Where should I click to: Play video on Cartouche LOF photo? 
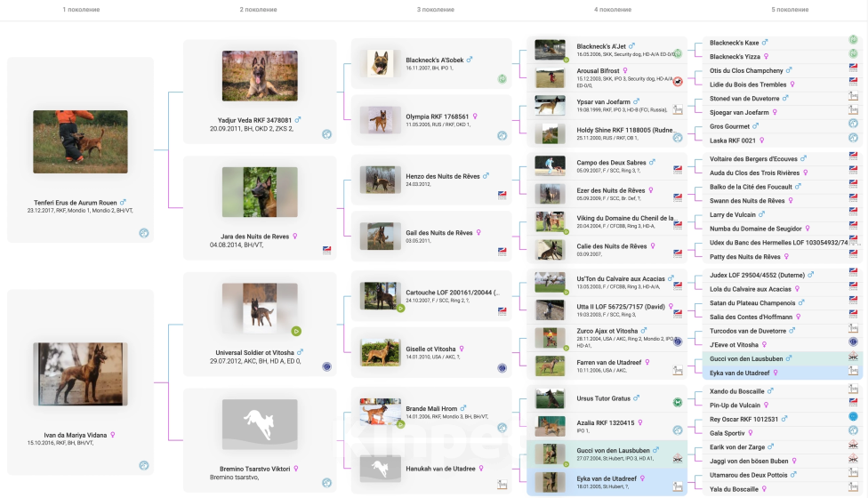point(401,309)
